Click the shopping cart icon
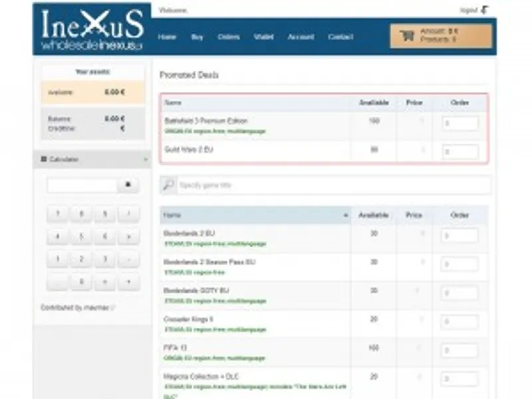Image resolution: width=532 pixels, height=399 pixels. (406, 36)
